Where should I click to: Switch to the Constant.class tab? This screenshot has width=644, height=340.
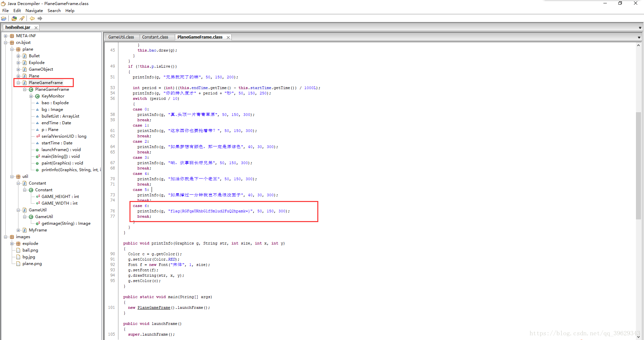coord(155,37)
